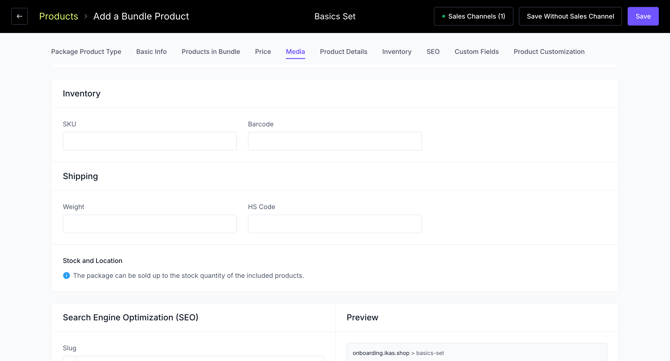Select the Products in Bundle tab

[x=211, y=52]
